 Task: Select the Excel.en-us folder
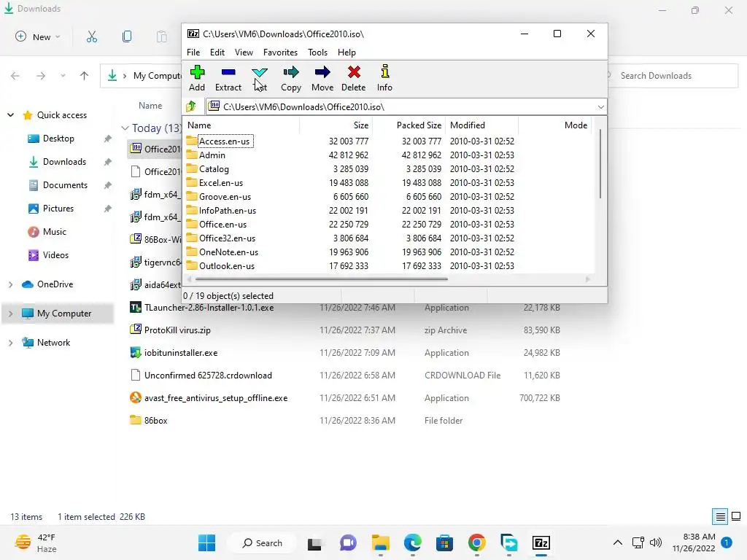click(220, 182)
